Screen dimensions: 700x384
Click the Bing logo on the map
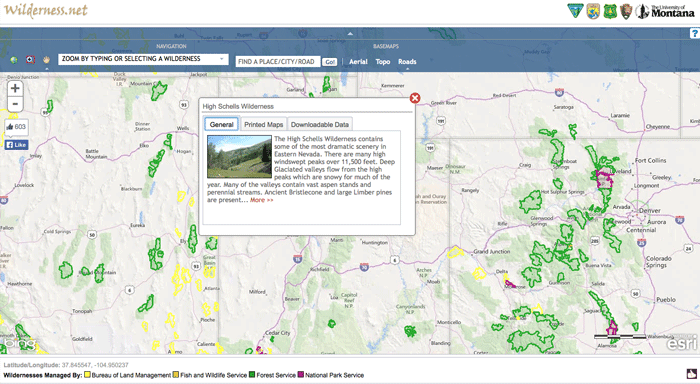pyautogui.click(x=19, y=343)
